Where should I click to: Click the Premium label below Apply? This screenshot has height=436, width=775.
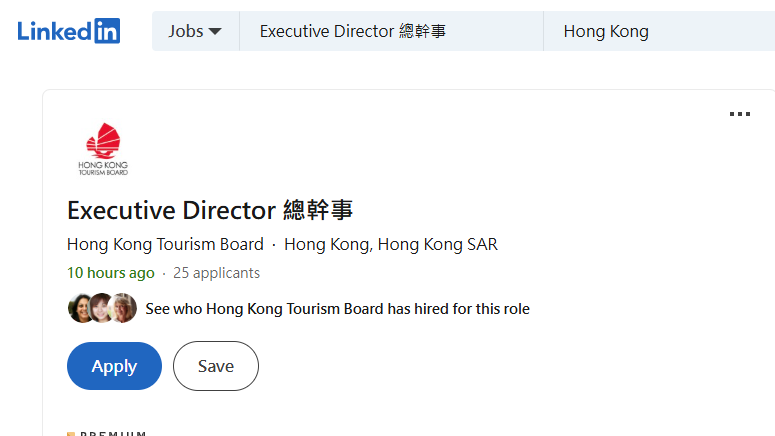[112, 433]
